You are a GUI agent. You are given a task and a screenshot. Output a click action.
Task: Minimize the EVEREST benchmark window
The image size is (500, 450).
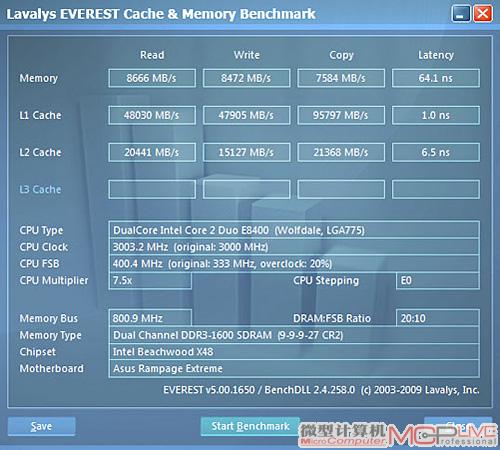[x=461, y=14]
